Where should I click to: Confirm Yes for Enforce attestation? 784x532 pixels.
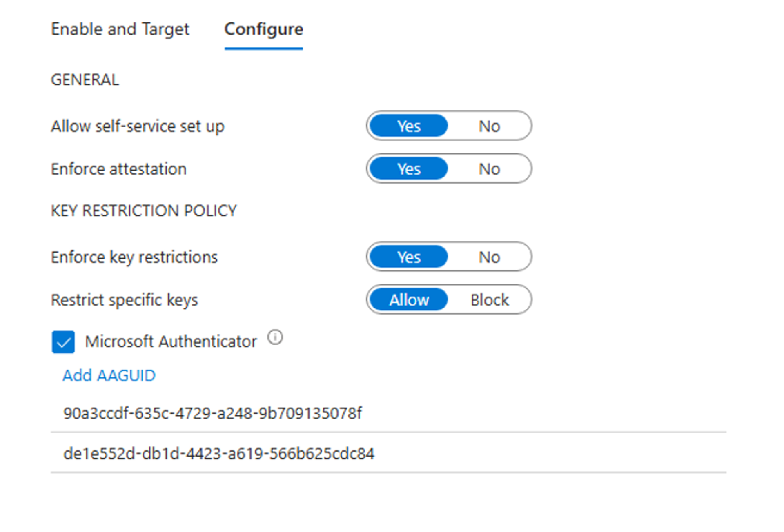408,168
